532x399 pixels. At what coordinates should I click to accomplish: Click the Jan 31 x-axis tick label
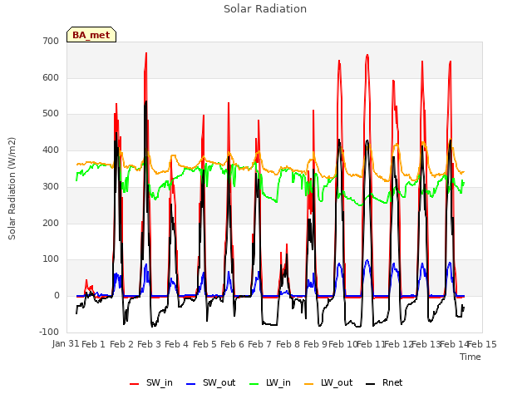point(66,343)
